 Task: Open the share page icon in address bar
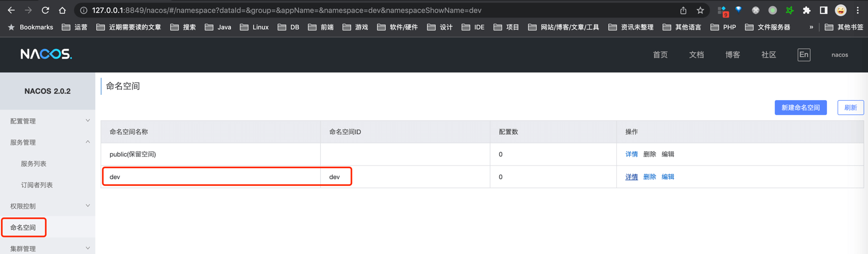pos(683,10)
